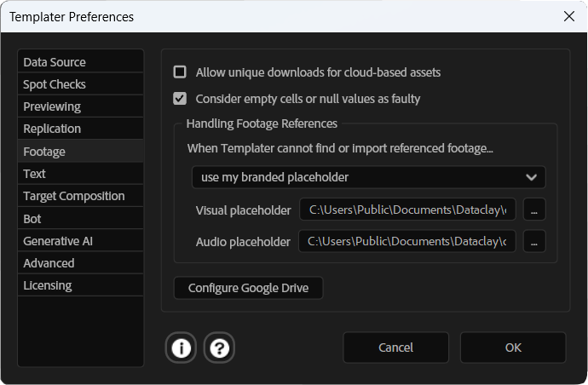
Task: Expand the branded placeholder dropdown
Action: [369, 177]
